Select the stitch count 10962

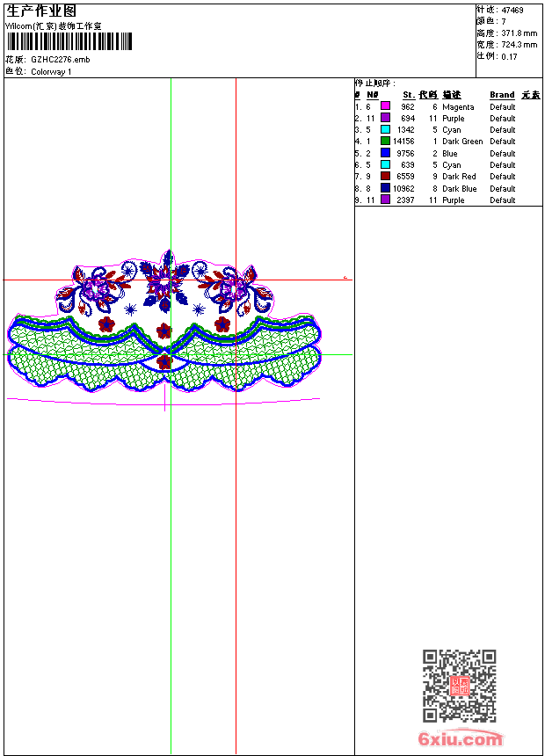403,188
